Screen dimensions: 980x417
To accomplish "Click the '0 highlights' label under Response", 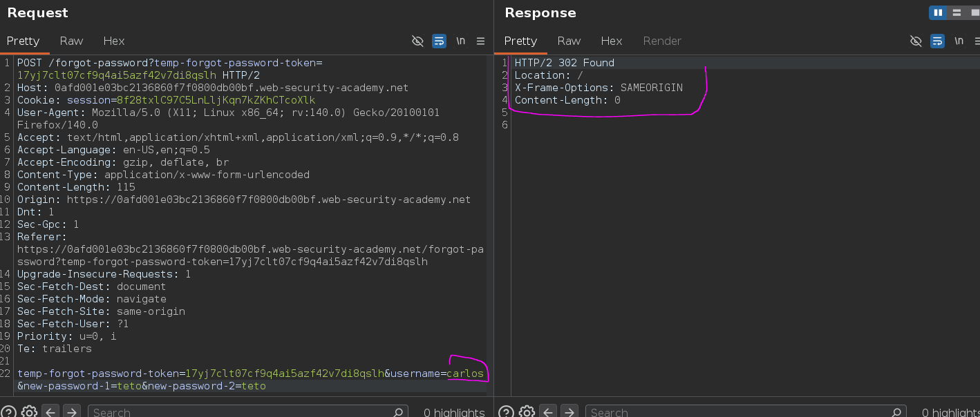I will click(x=952, y=412).
